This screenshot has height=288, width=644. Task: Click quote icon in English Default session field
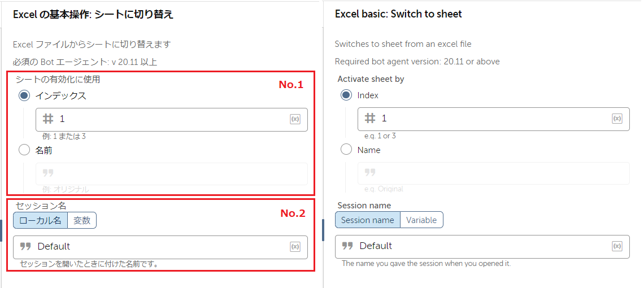pyautogui.click(x=347, y=246)
